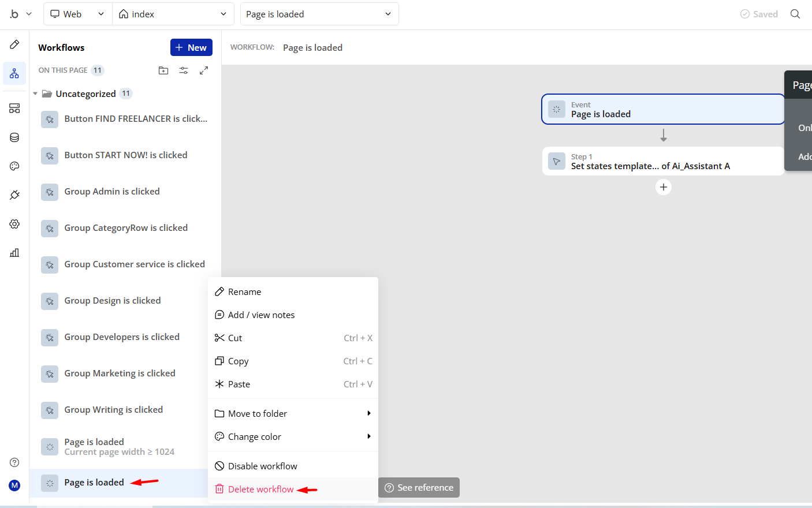Click the New workflow button
812x508 pixels.
(x=191, y=47)
